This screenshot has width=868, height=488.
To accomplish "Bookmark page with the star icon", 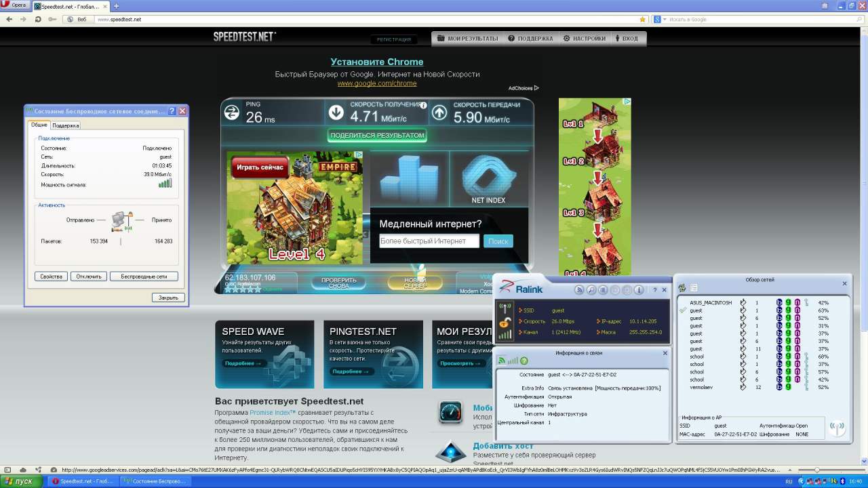I will click(642, 19).
